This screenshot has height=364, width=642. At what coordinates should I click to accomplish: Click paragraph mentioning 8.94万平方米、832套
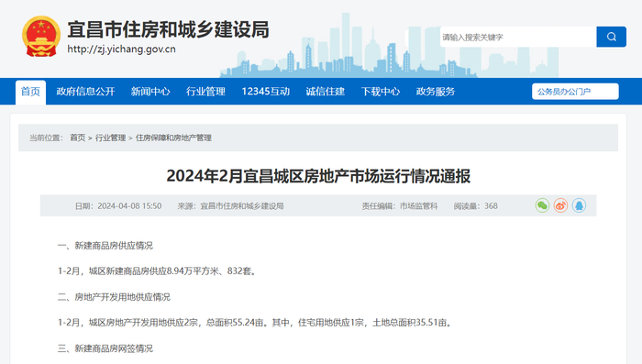point(157,271)
